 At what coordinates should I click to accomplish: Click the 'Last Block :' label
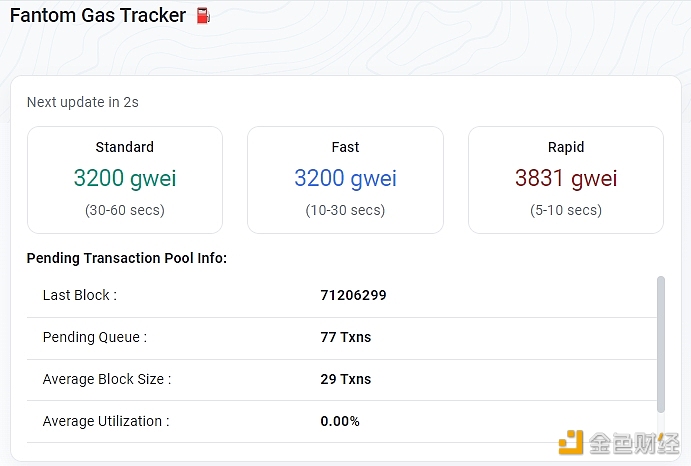(80, 295)
